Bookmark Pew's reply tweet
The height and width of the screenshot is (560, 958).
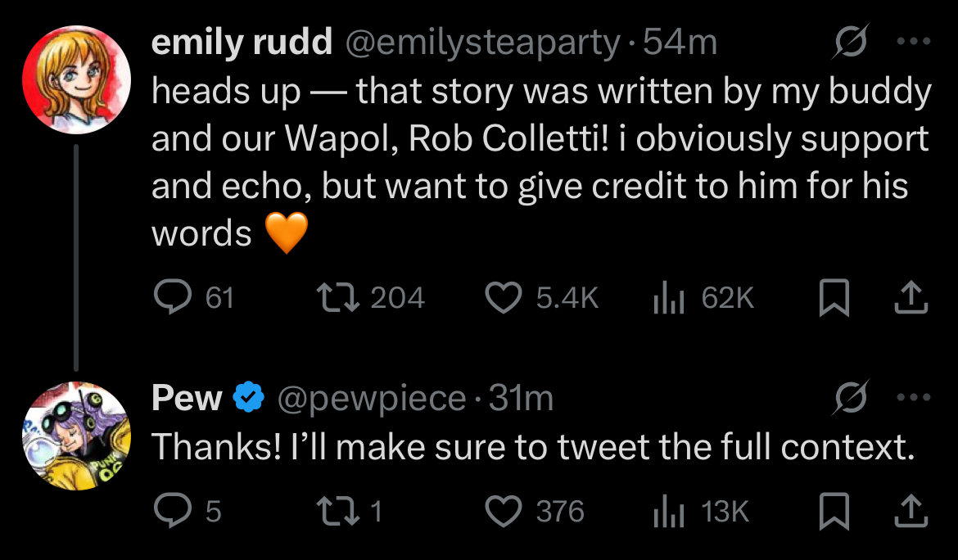tap(834, 511)
